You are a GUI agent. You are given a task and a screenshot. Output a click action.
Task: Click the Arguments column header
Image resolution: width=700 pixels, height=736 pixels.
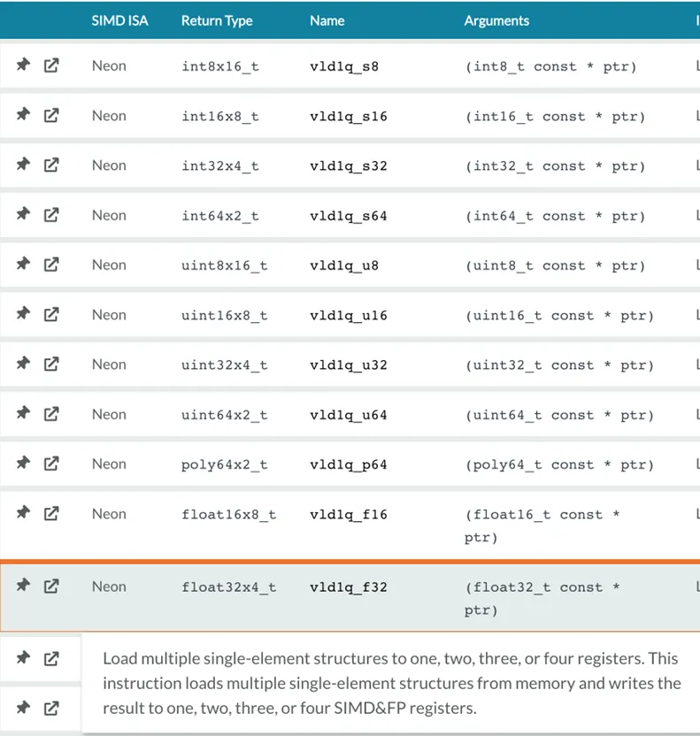point(496,20)
